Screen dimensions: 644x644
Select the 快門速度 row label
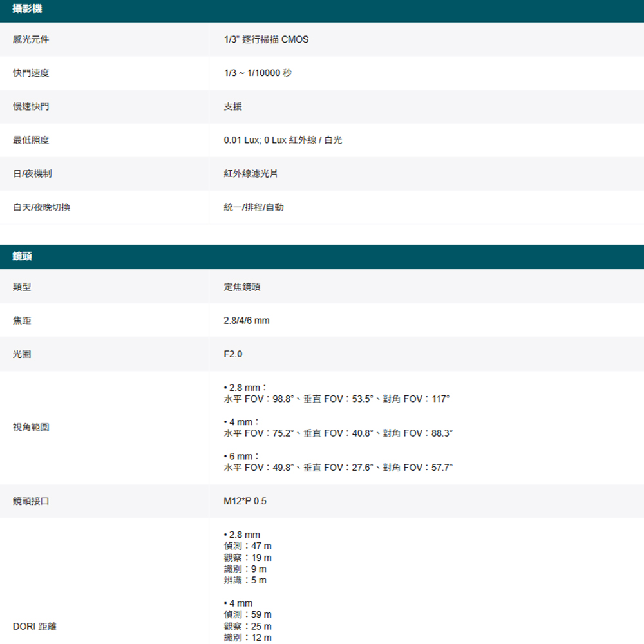click(31, 73)
